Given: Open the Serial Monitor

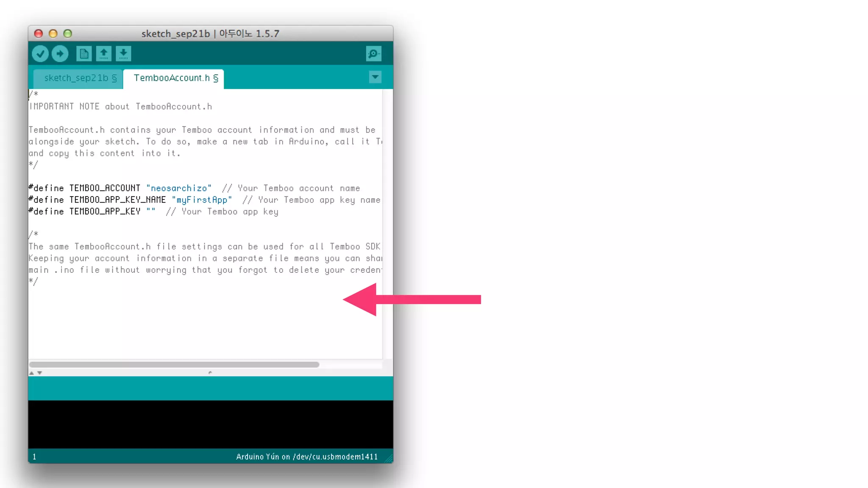Looking at the screenshot, I should pyautogui.click(x=373, y=54).
